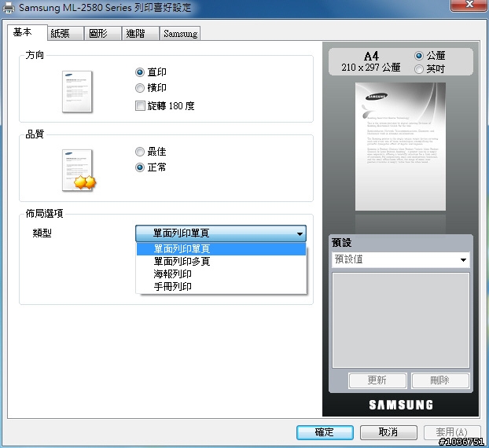This screenshot has height=448, width=489.
Task: Select 橫印 landscape orientation
Action: 140,87
